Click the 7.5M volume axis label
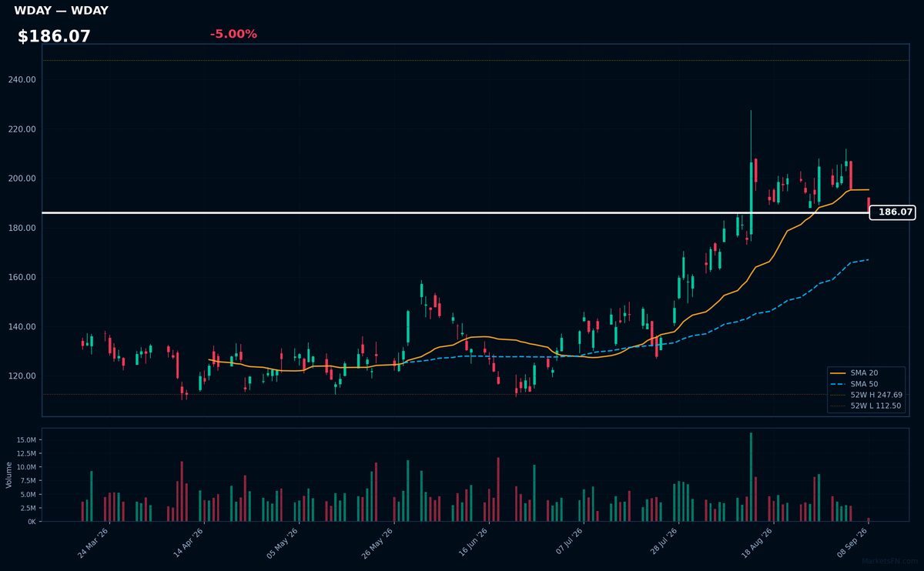 point(28,480)
